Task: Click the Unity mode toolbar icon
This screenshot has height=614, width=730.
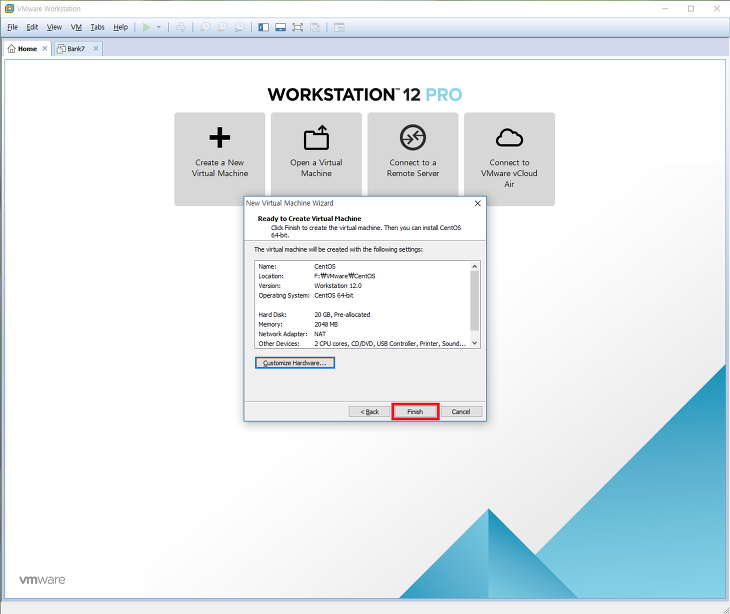Action: click(x=315, y=27)
